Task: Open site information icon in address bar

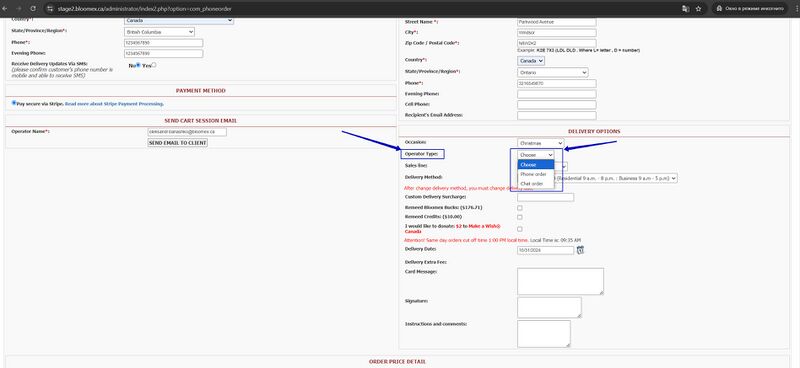Action: click(x=50, y=9)
